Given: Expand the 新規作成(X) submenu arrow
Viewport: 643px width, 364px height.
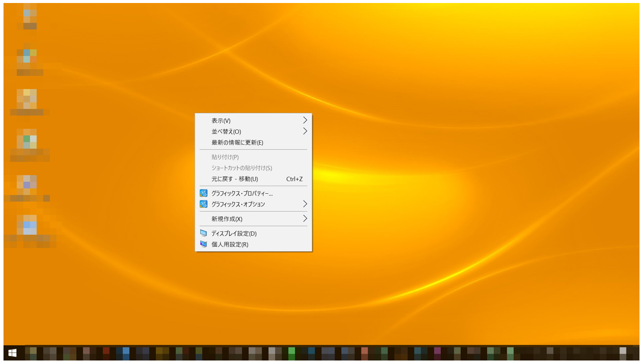Looking at the screenshot, I should [304, 219].
